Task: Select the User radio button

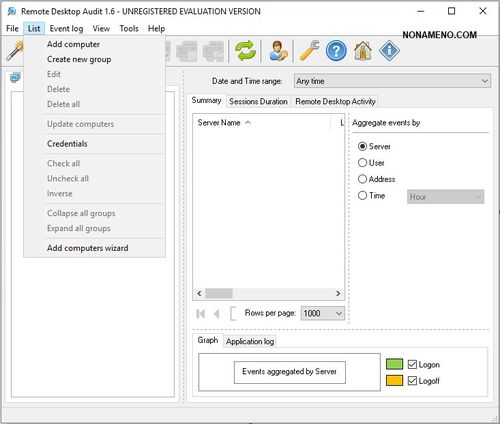Action: point(362,163)
